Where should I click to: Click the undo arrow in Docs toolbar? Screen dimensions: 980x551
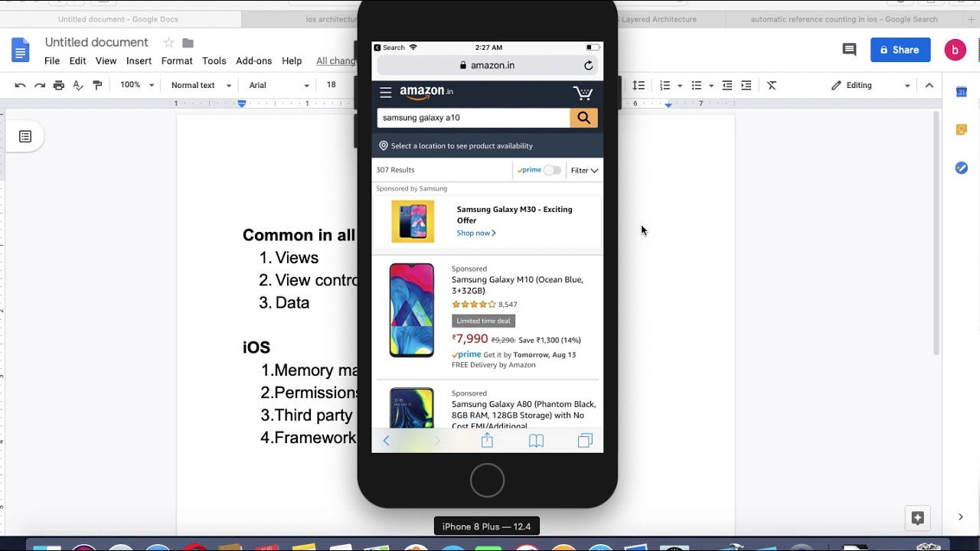coord(21,85)
